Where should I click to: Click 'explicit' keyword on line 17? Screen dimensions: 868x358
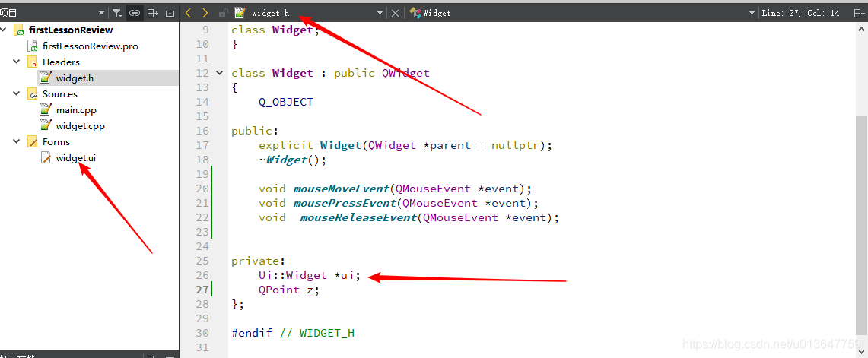pyautogui.click(x=285, y=145)
